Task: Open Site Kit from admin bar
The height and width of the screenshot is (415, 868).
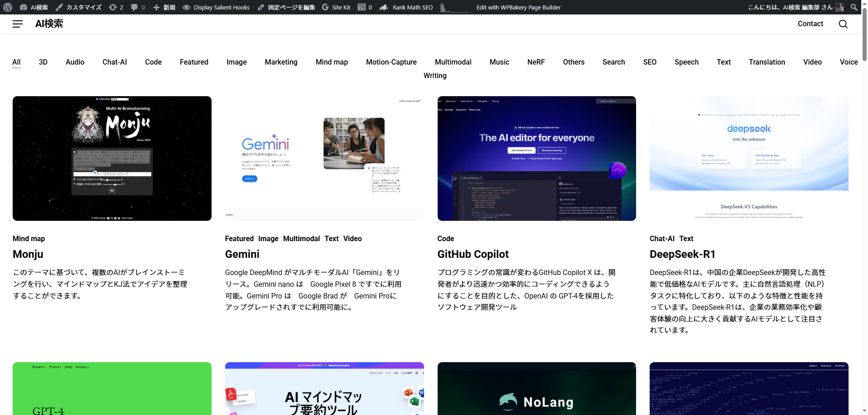Action: coord(336,7)
